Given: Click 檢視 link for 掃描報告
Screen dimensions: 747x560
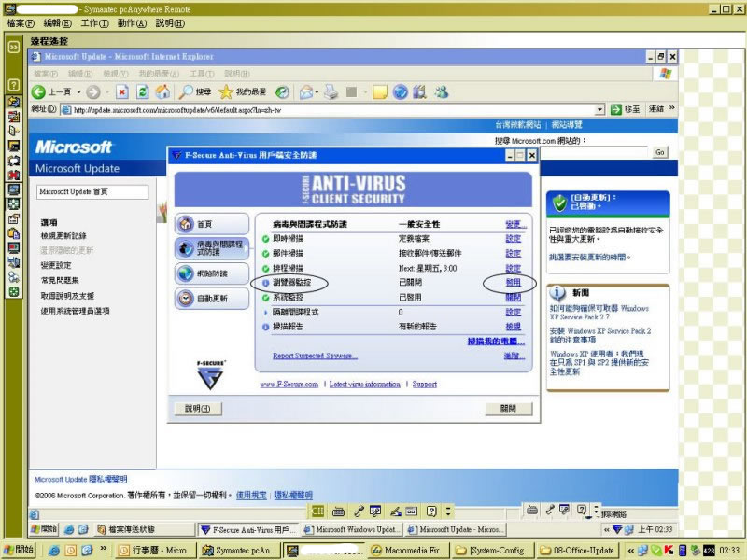Looking at the screenshot, I should 513,327.
